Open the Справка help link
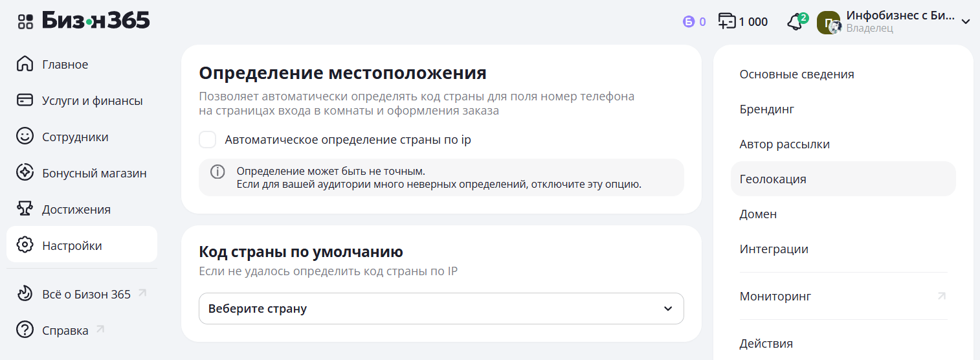The image size is (980, 360). [x=65, y=330]
